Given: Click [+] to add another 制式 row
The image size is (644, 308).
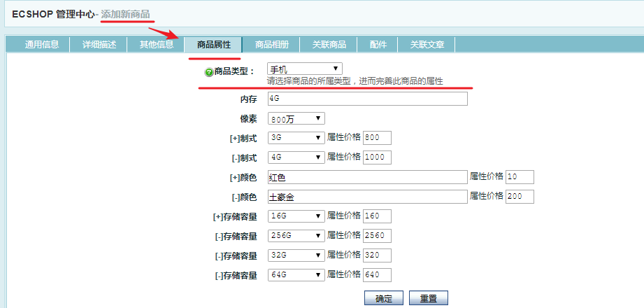Looking at the screenshot, I should click(x=234, y=138).
